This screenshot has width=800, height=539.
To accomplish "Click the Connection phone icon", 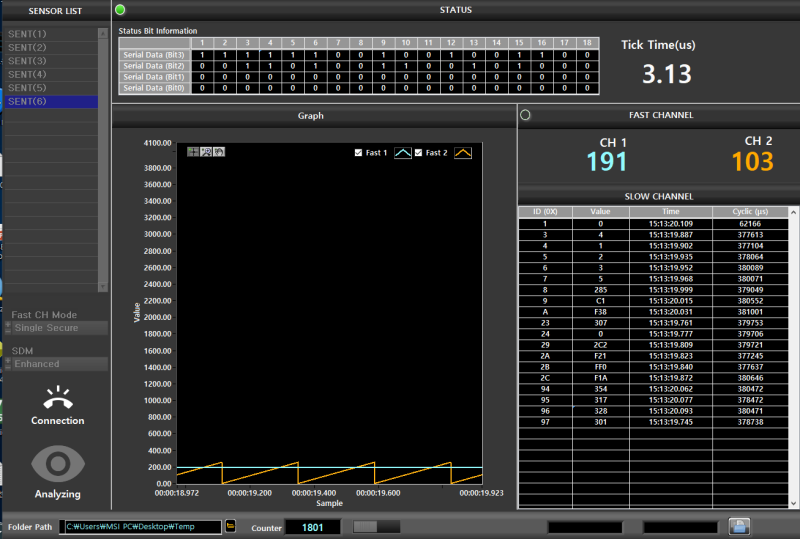I will (x=56, y=397).
